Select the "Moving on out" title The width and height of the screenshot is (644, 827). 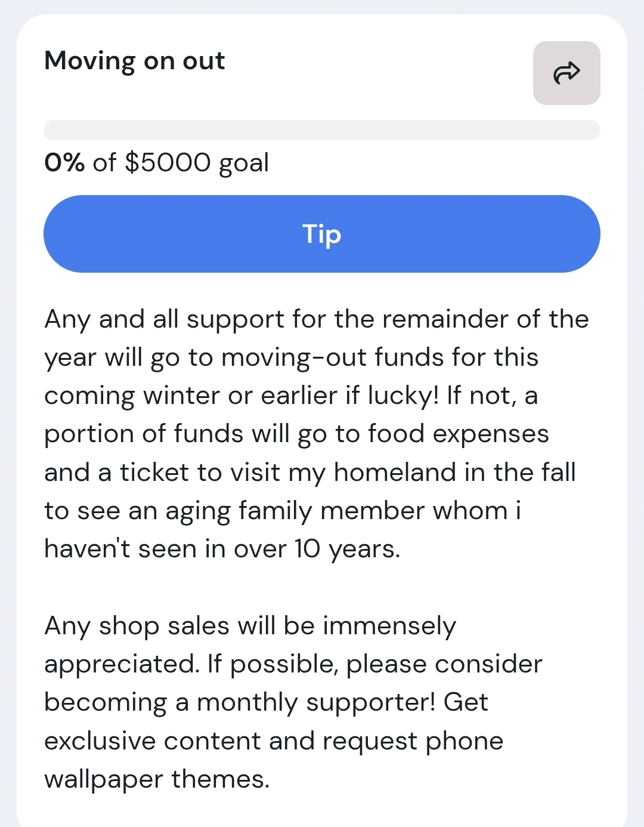(135, 61)
